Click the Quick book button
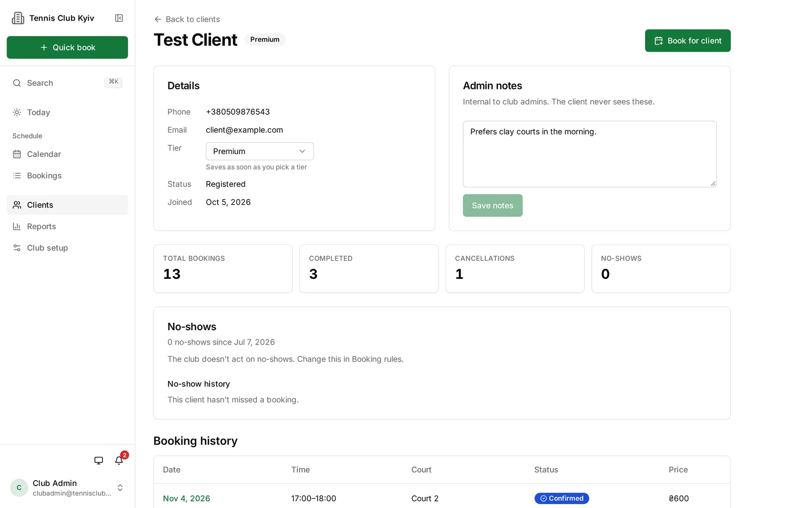812x508 pixels. click(67, 47)
